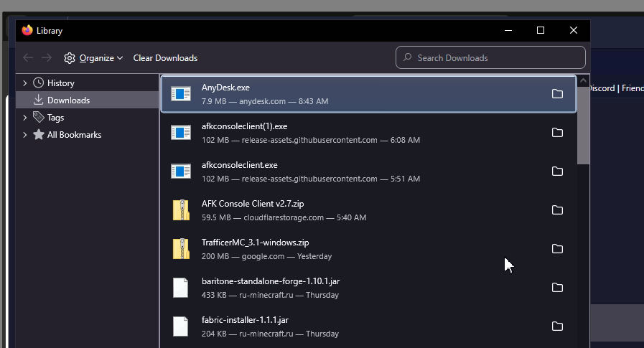Close the Library window
The image size is (644, 348).
(x=574, y=30)
